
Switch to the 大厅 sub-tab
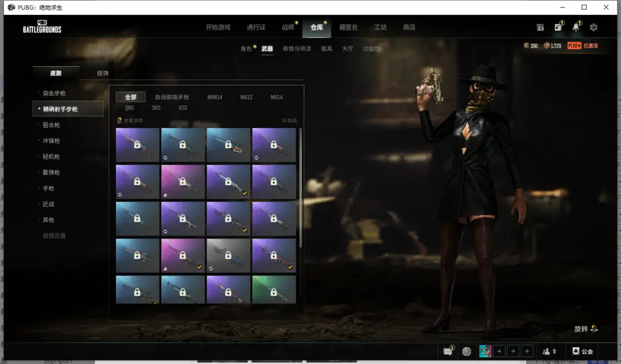348,49
